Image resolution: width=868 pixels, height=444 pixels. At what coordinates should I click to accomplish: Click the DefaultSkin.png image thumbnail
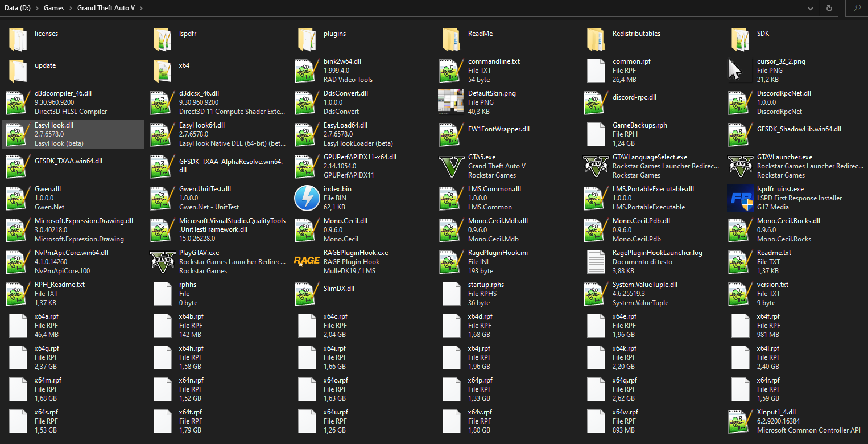coord(451,102)
